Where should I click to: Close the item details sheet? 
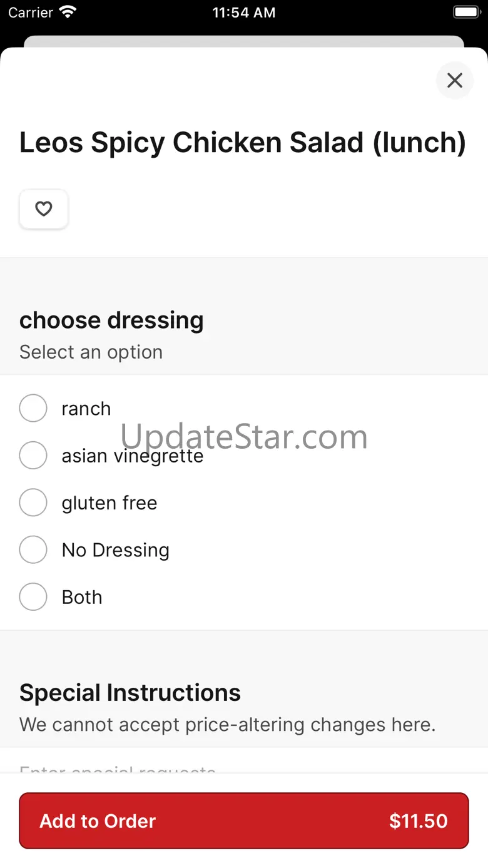(455, 80)
